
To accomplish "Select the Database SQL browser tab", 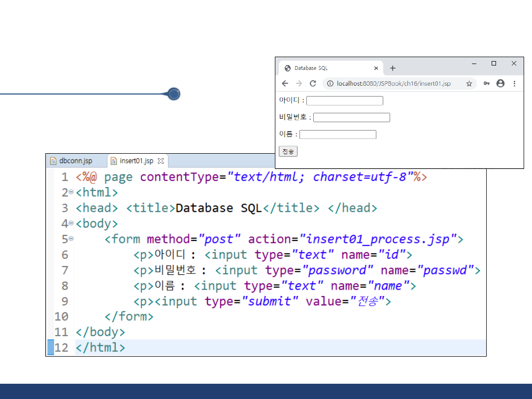I will click(325, 68).
